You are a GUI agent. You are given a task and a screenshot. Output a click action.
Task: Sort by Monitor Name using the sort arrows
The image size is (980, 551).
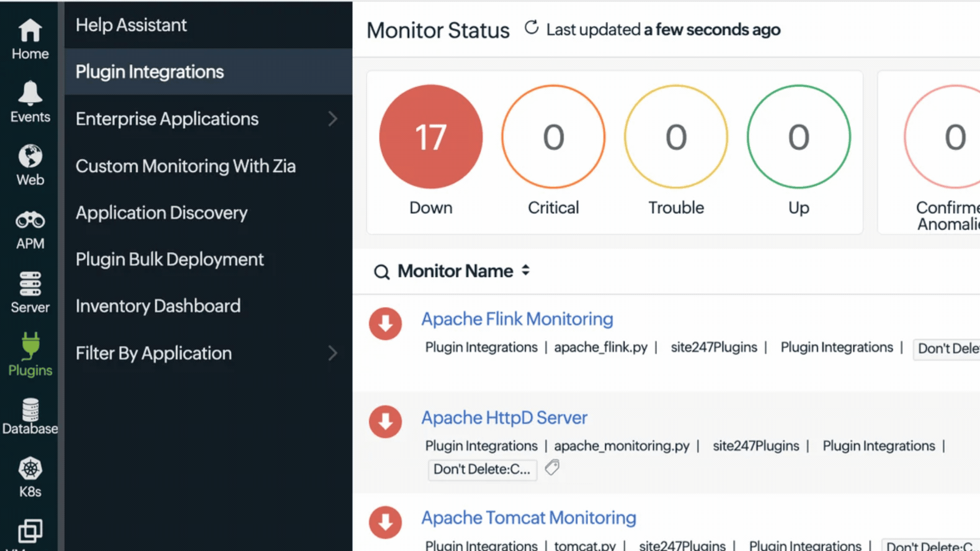(526, 270)
